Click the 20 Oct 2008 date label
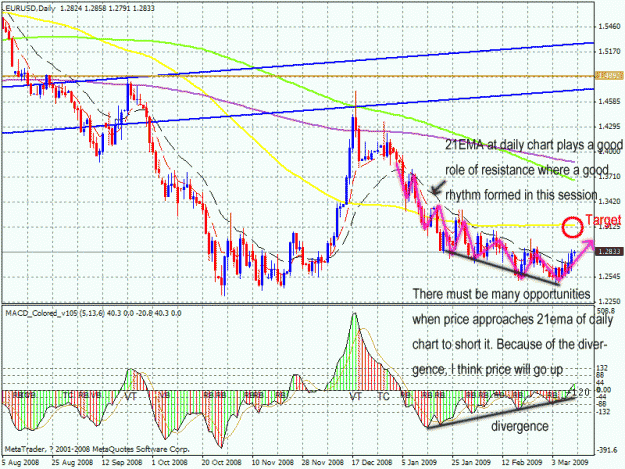Viewport: 625px width, 469px height. point(222,462)
